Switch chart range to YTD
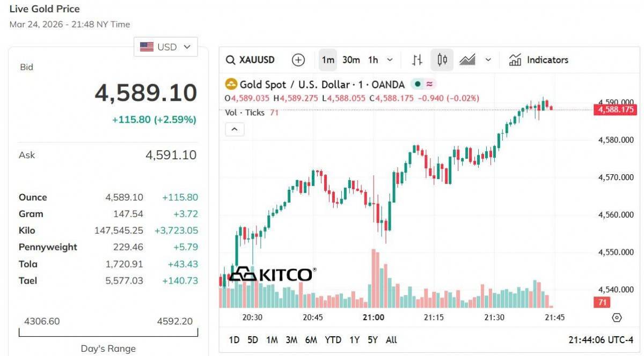644x356 pixels. [x=333, y=340]
